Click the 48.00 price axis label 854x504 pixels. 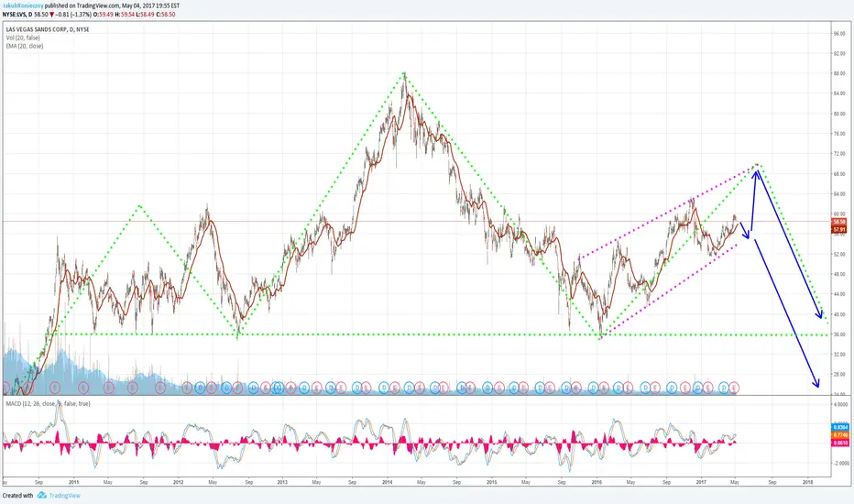(x=838, y=275)
